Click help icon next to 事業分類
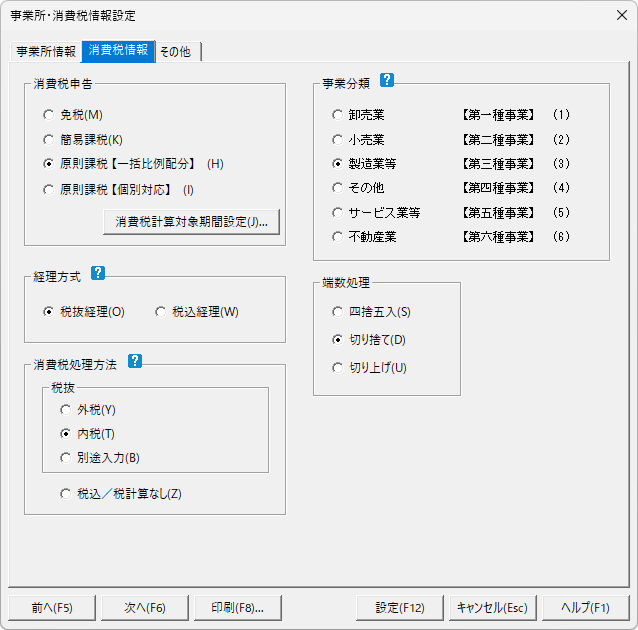 [x=387, y=81]
